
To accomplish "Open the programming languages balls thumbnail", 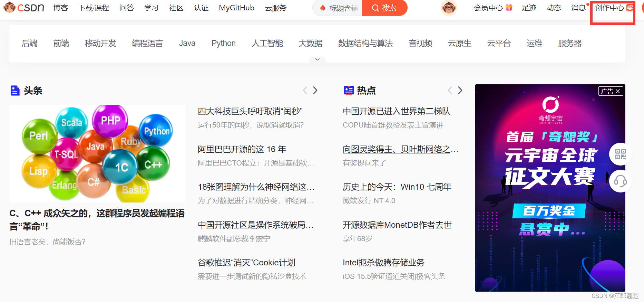I will point(97,153).
